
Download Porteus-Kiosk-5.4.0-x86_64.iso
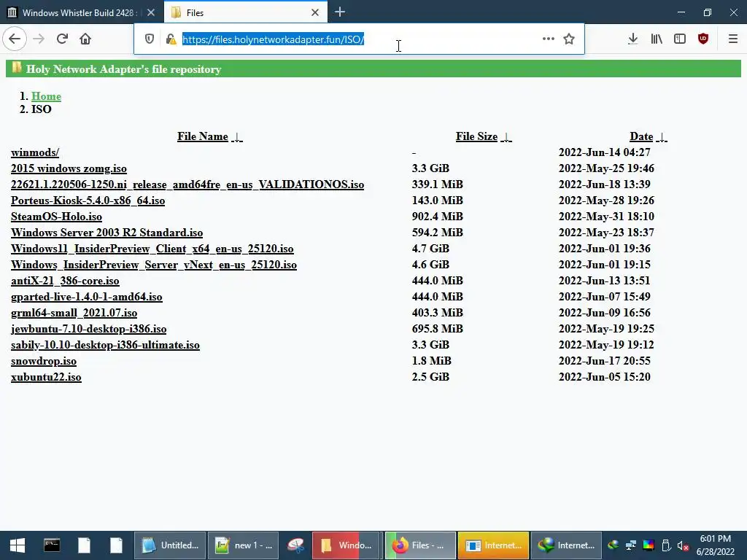(x=88, y=201)
